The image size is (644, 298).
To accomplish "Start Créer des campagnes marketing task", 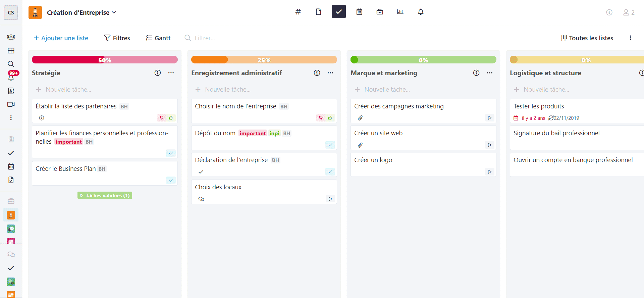I will 489,118.
